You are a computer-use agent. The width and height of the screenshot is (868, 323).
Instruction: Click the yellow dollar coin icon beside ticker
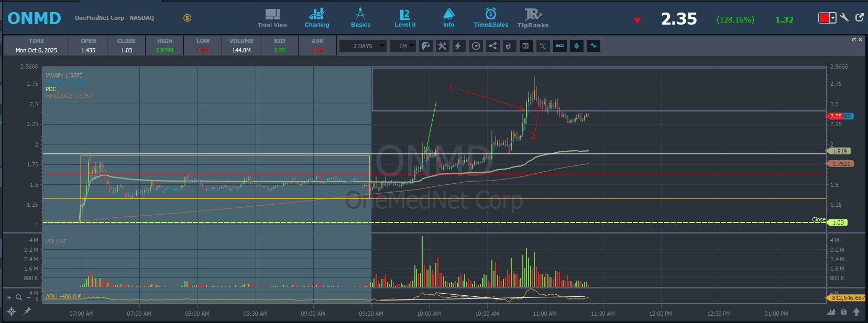pos(187,18)
